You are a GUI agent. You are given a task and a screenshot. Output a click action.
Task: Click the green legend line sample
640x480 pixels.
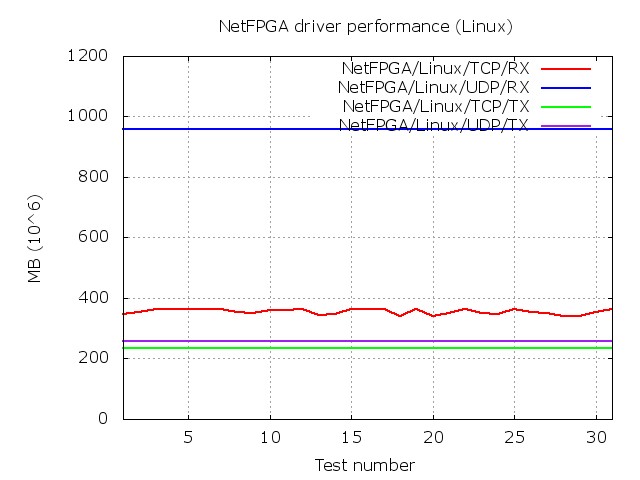[x=566, y=107]
